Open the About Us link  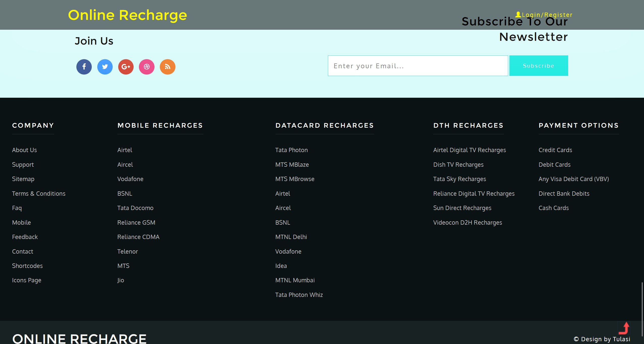(x=24, y=150)
